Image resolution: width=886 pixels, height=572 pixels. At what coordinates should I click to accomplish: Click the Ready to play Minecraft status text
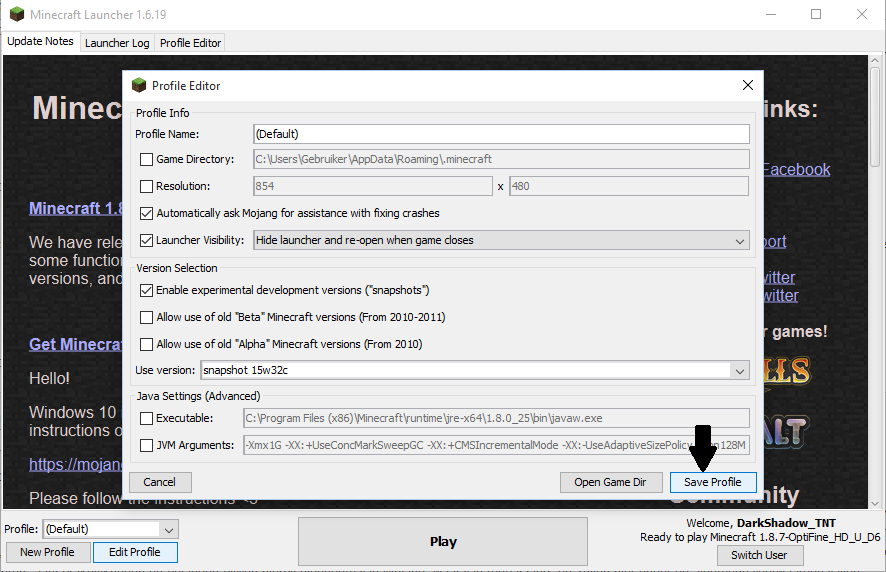[760, 538]
